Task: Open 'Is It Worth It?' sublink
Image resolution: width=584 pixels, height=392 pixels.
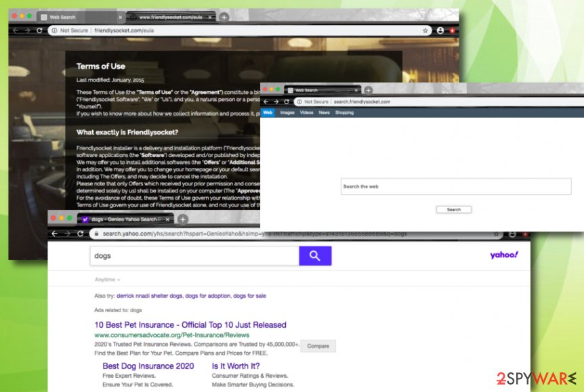Action: tap(236, 366)
